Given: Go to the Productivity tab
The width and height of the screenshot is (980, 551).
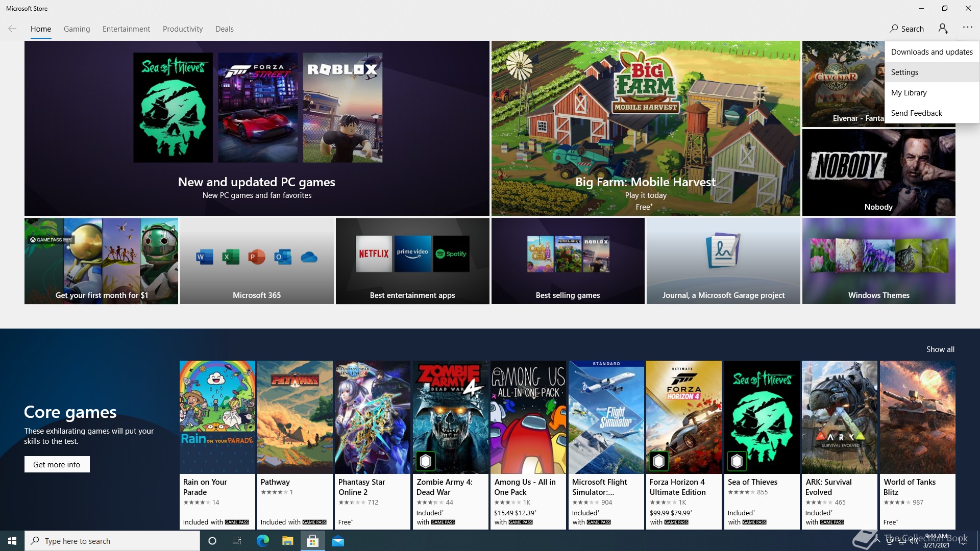Looking at the screenshot, I should coord(183,29).
